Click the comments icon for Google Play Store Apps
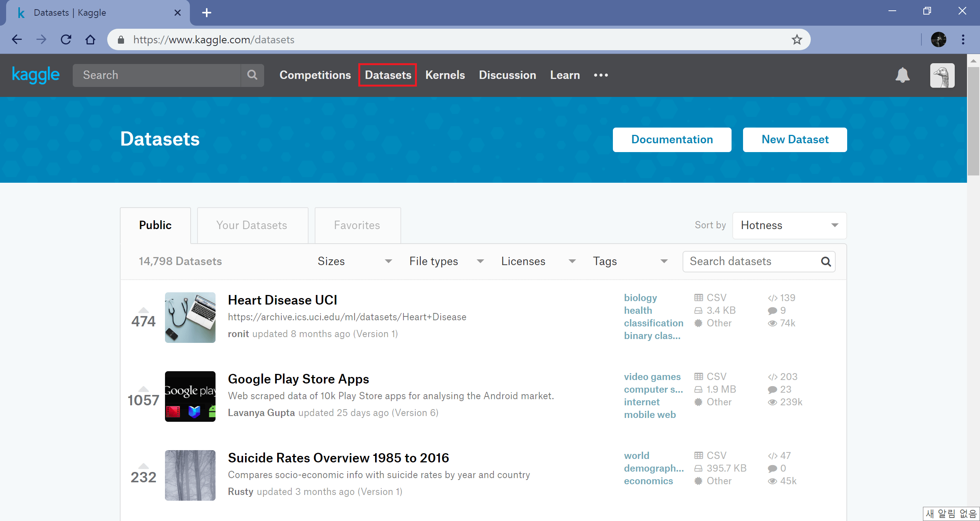This screenshot has width=980, height=521. [773, 390]
